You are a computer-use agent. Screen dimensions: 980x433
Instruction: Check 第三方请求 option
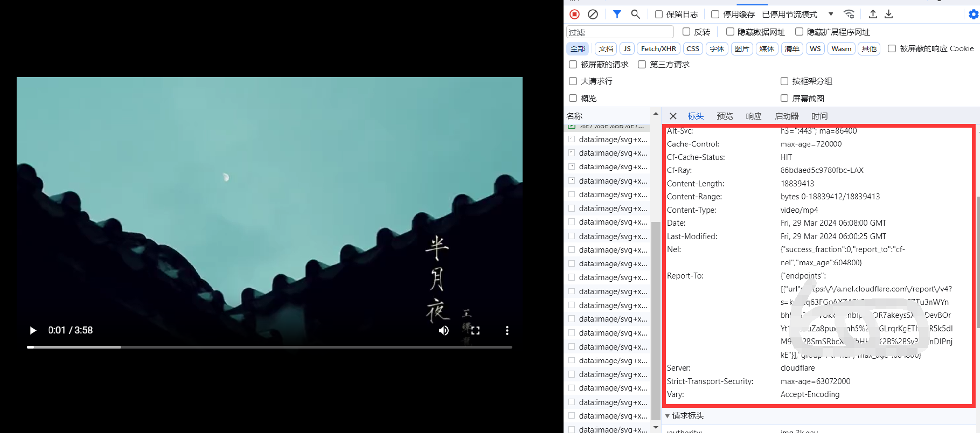(642, 64)
